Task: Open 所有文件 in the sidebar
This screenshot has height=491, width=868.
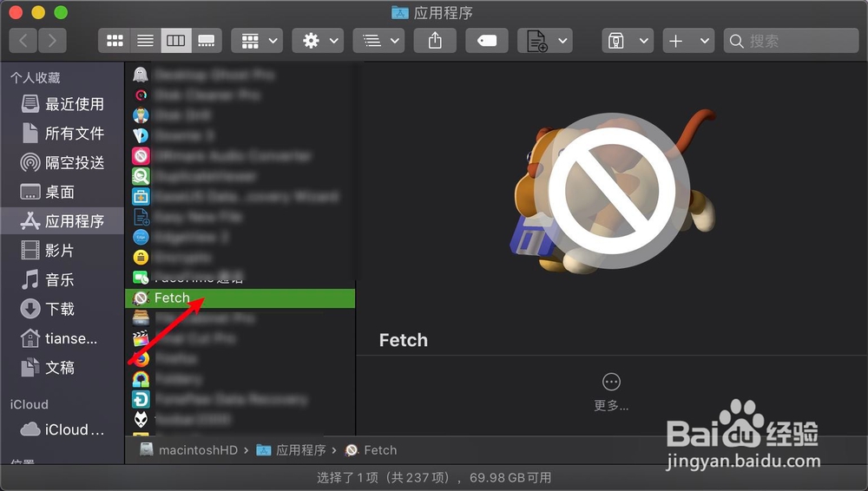Action: pyautogui.click(x=62, y=134)
